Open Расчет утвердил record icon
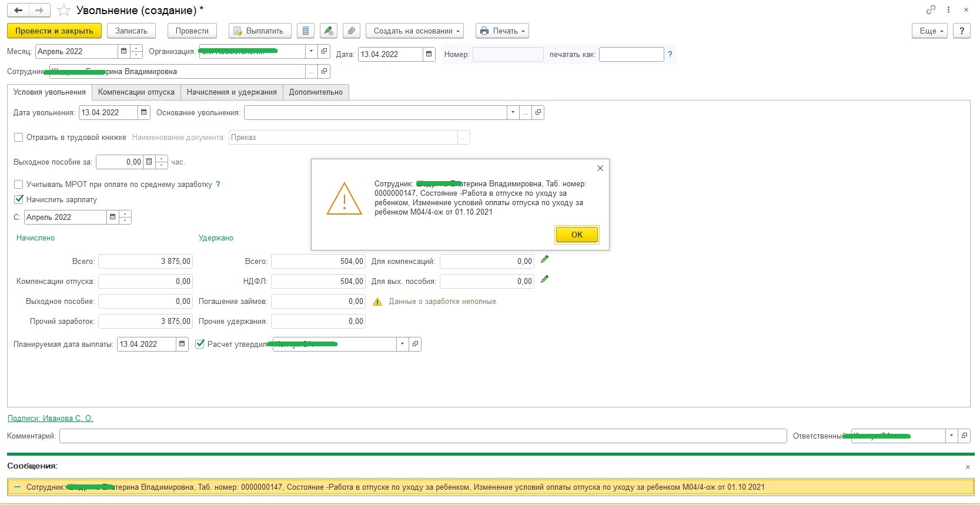This screenshot has width=980, height=505. click(415, 344)
